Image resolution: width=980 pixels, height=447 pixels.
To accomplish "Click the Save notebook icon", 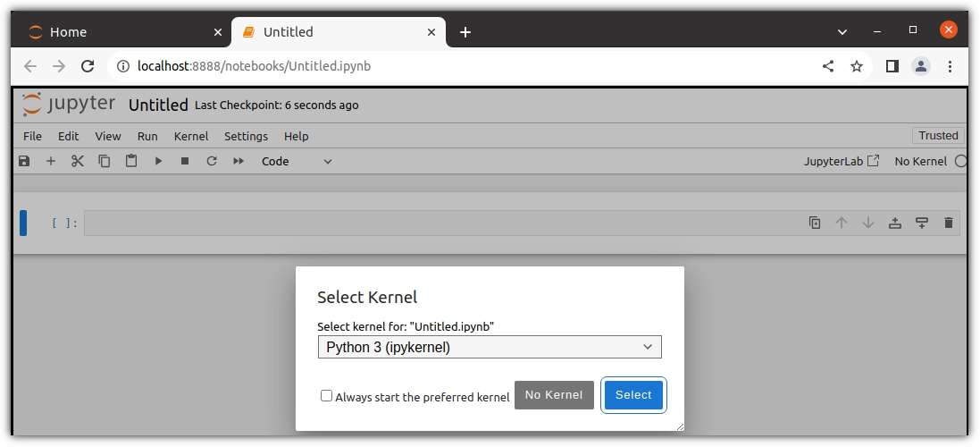I will [24, 161].
